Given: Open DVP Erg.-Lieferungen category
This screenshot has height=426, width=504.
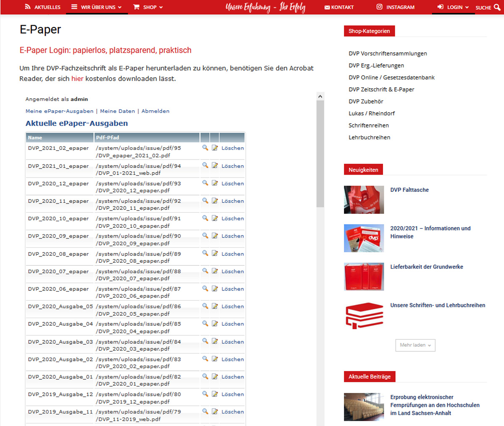Looking at the screenshot, I should [x=376, y=65].
